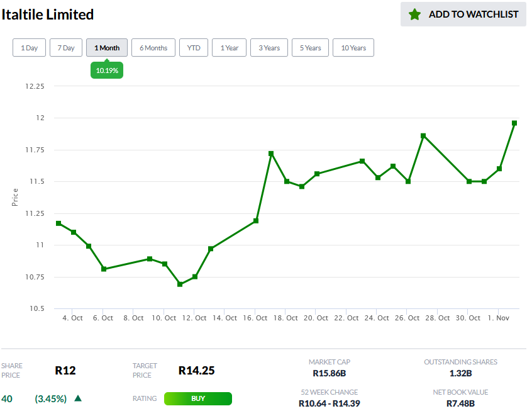Click the OUTSTANDING SHARES label
Screen dimensions: 532x411
(x=460, y=362)
